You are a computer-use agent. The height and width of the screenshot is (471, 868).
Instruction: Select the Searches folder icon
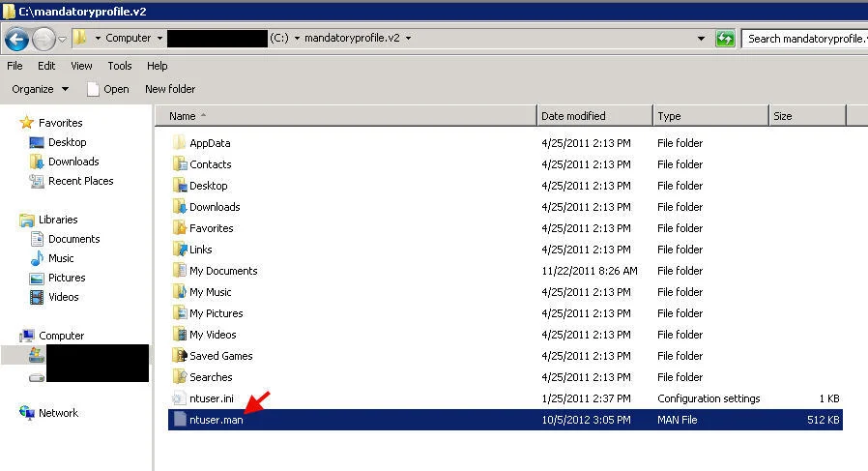click(x=180, y=376)
